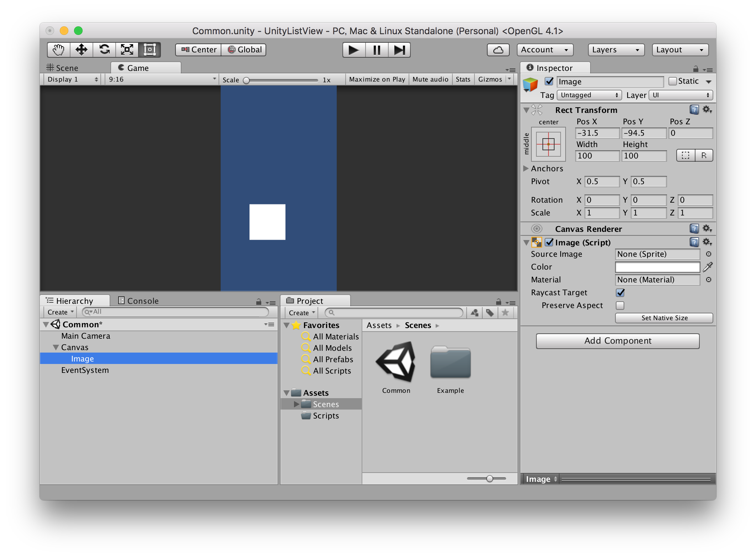Enable the Preserve Aspect checkbox

pyautogui.click(x=620, y=306)
